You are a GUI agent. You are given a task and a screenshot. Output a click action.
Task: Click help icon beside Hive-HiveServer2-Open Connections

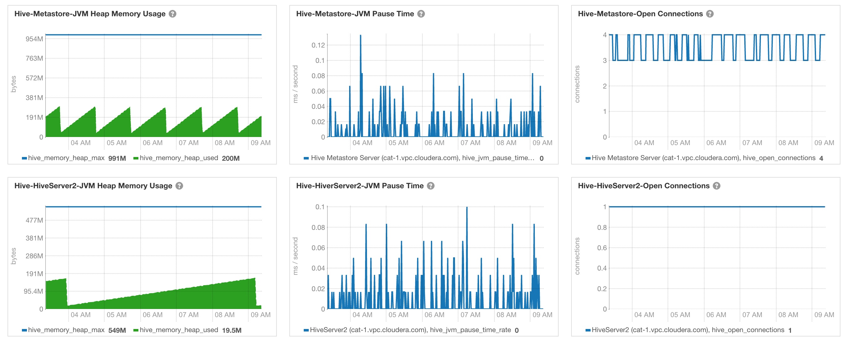pos(716,186)
